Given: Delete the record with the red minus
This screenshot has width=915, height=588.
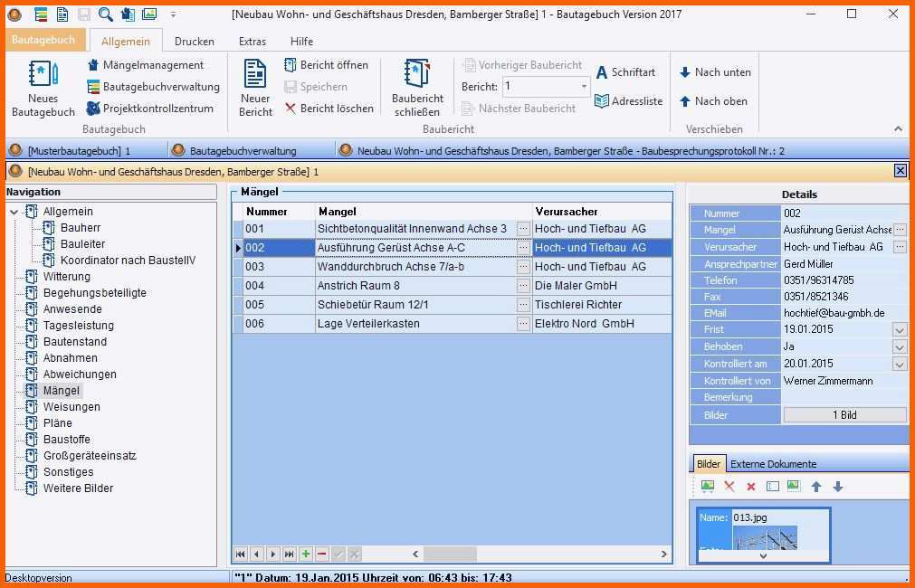Looking at the screenshot, I should pos(322,554).
